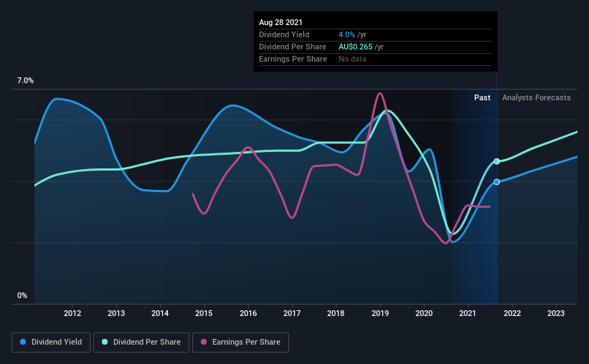The height and width of the screenshot is (364, 589).
Task: Click the Earnings Per Share row label in tooltip
Action: (293, 59)
